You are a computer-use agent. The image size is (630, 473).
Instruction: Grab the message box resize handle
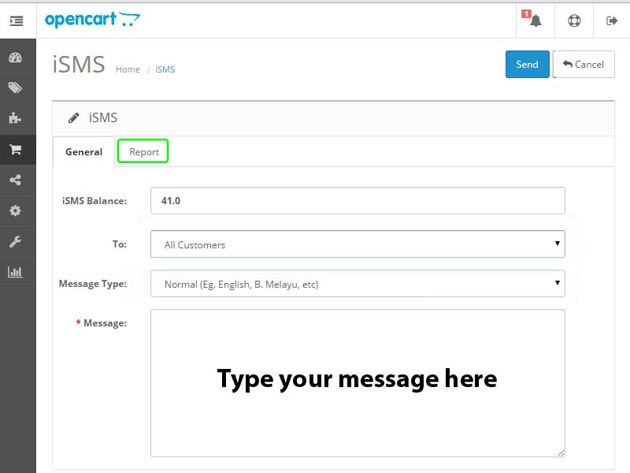click(561, 453)
